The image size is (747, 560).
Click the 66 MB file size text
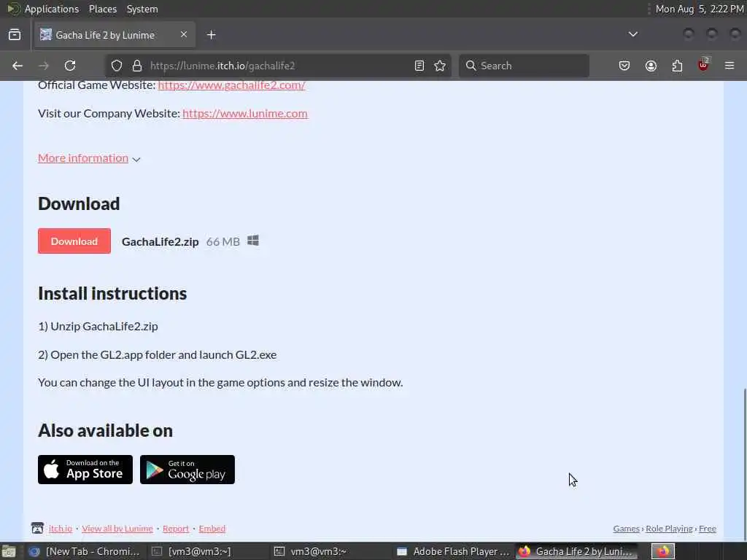223,242
